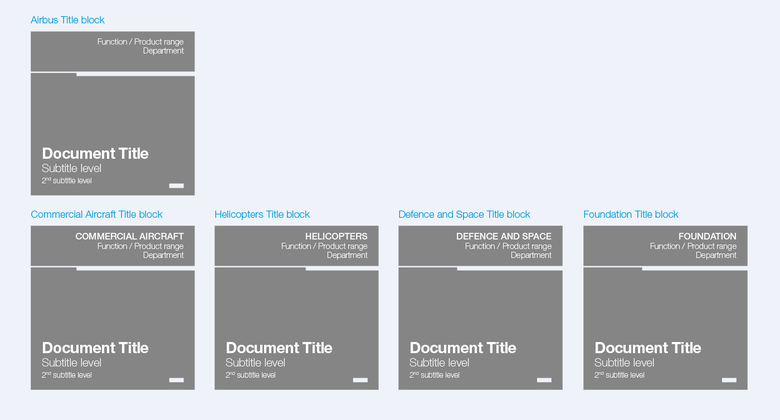Click the white logo placeholder in Helicopters block
The image size is (780, 420).
[x=361, y=380]
